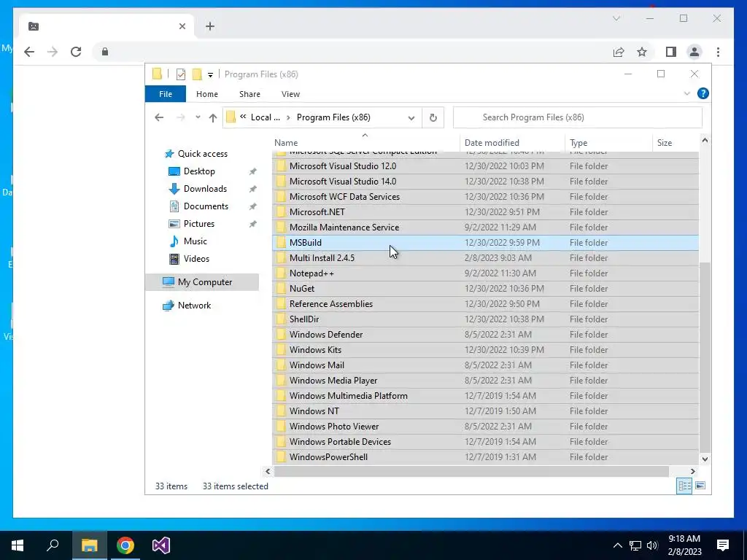Screen dimensions: 747x560
Task: Select Quick access in navigation pane
Action: (203, 154)
